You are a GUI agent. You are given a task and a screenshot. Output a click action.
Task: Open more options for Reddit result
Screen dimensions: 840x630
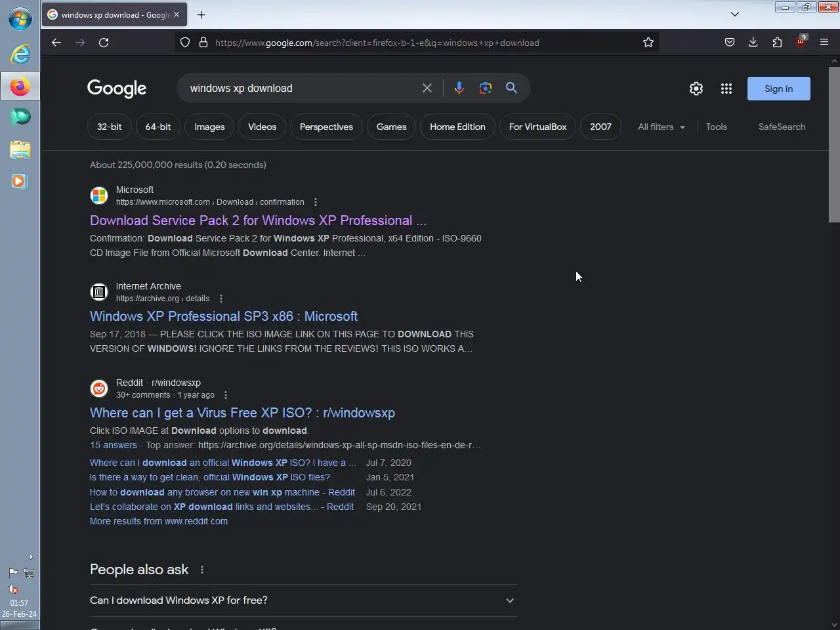pyautogui.click(x=226, y=395)
